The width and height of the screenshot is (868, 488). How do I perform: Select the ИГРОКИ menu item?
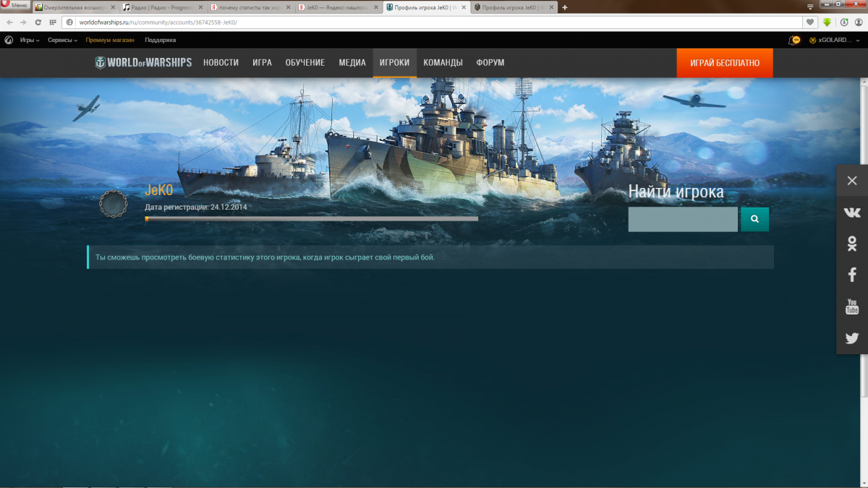(x=394, y=63)
